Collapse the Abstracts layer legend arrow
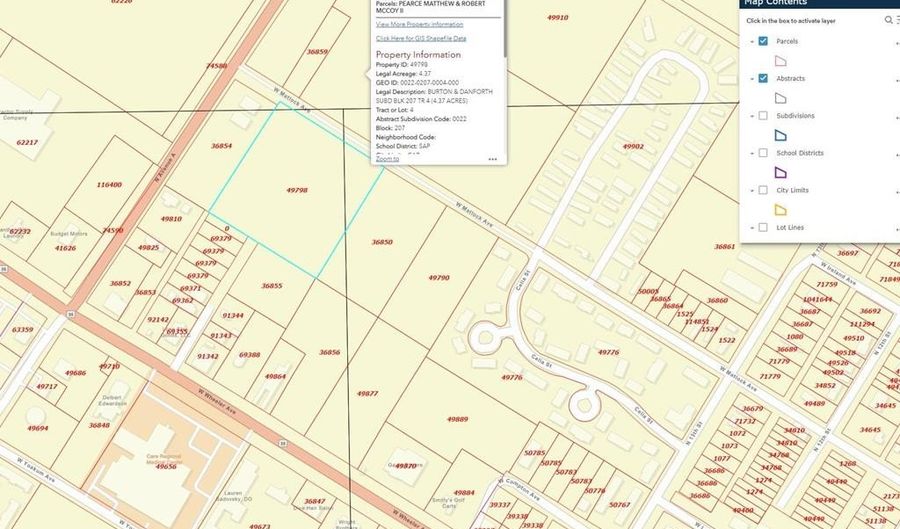 (751, 78)
